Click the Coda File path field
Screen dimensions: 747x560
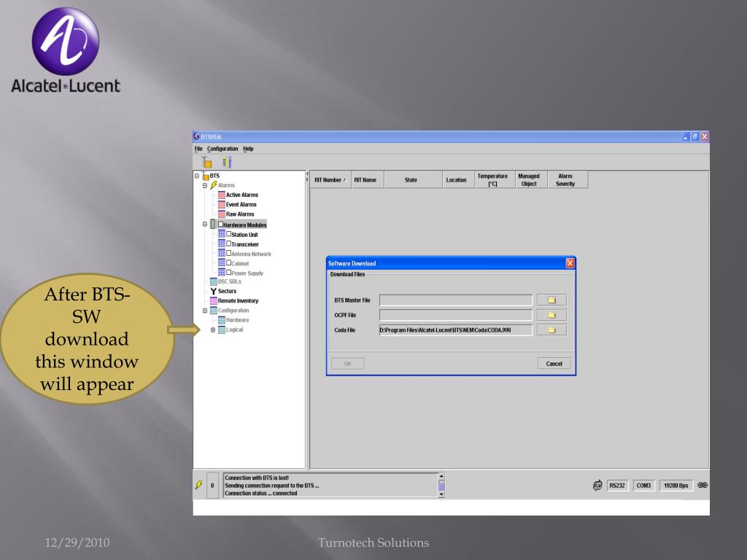pyautogui.click(x=456, y=330)
